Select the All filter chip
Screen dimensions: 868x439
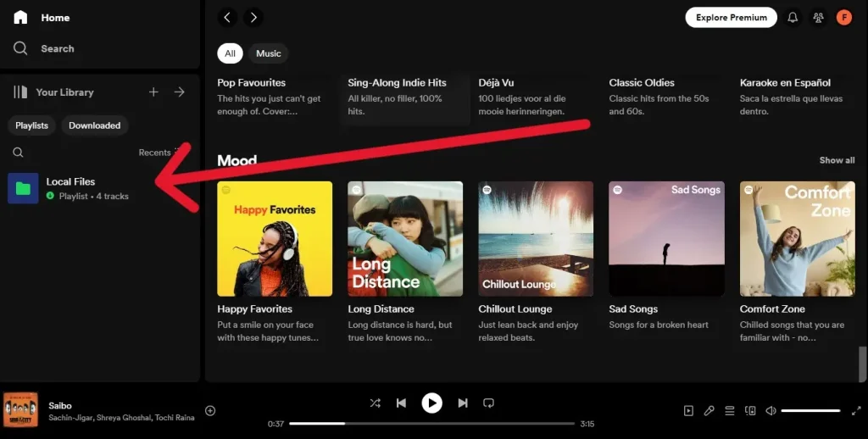pos(231,53)
